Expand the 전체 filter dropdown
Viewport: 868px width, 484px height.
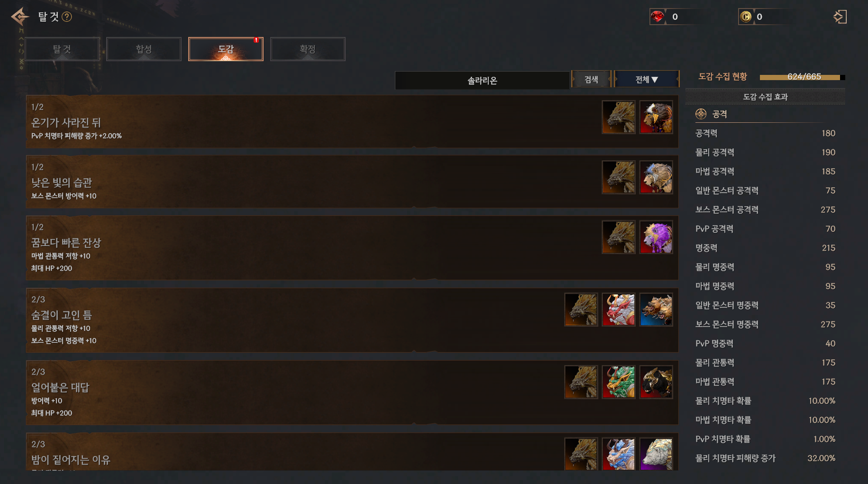(647, 79)
